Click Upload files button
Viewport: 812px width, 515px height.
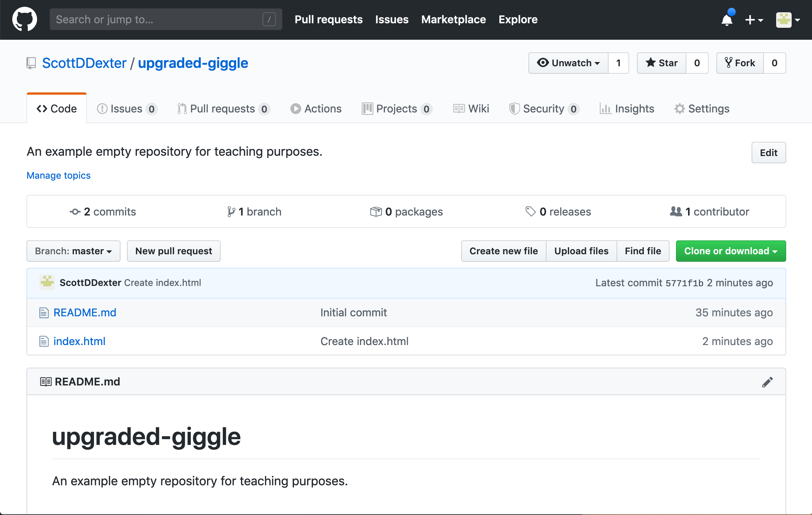coord(581,251)
